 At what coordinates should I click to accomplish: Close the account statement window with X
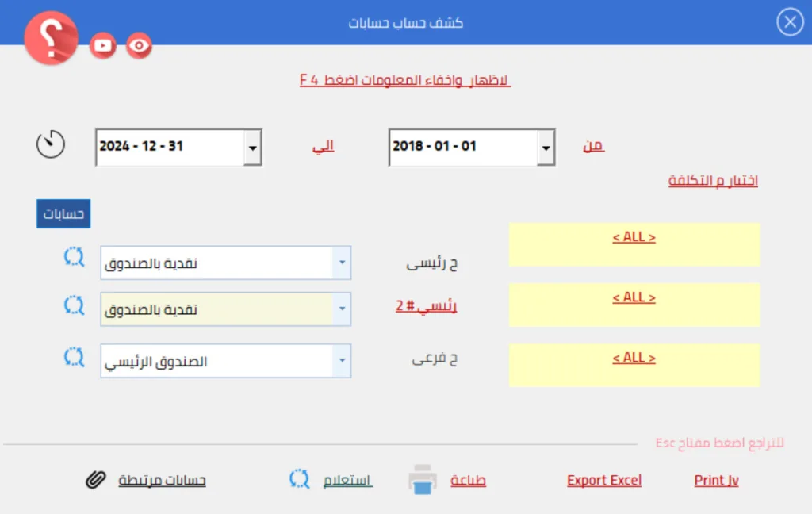790,22
